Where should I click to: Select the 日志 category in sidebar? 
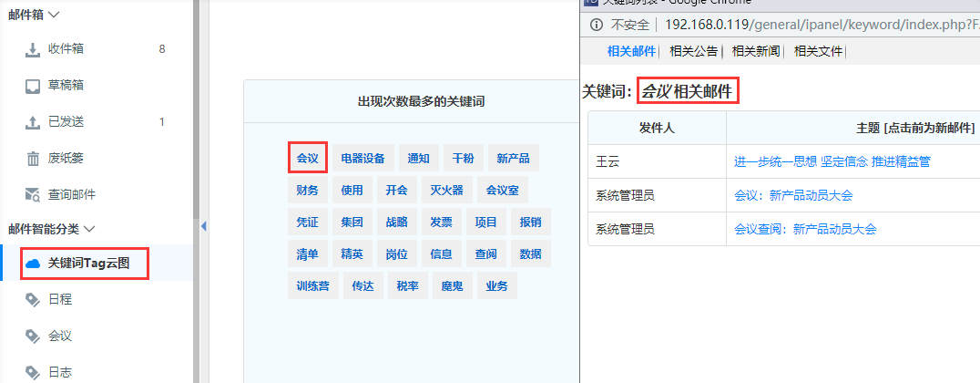pyautogui.click(x=60, y=371)
